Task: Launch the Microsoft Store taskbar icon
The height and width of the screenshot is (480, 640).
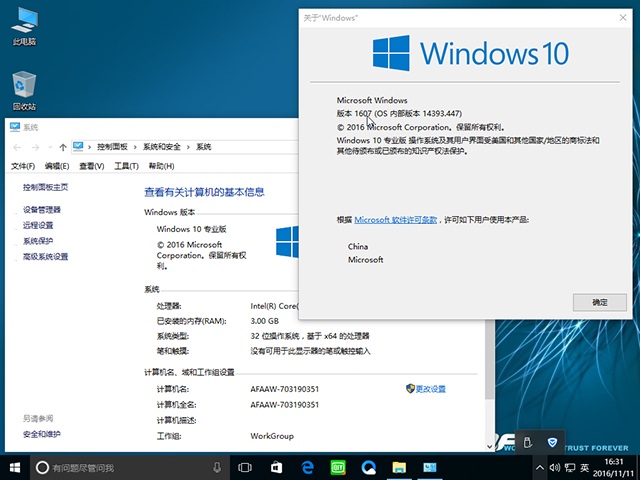Action: (x=275, y=467)
